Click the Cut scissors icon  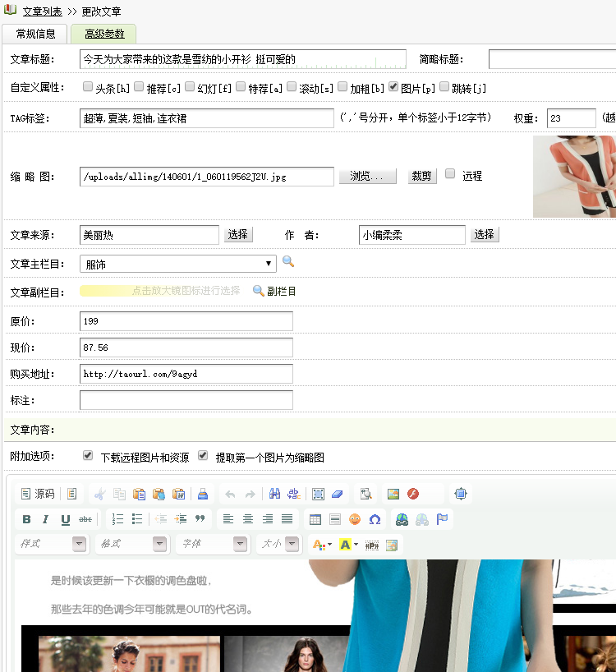[100, 495]
